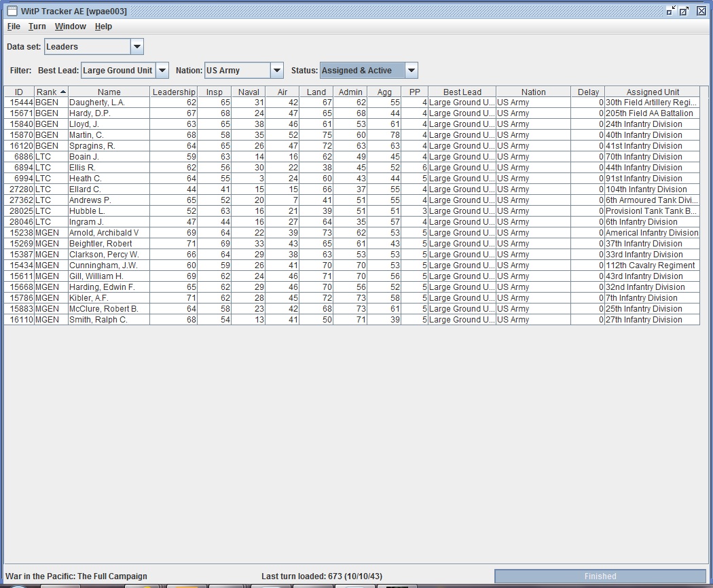Image resolution: width=713 pixels, height=588 pixels.
Task: Open the Turn menu
Action: (37, 26)
